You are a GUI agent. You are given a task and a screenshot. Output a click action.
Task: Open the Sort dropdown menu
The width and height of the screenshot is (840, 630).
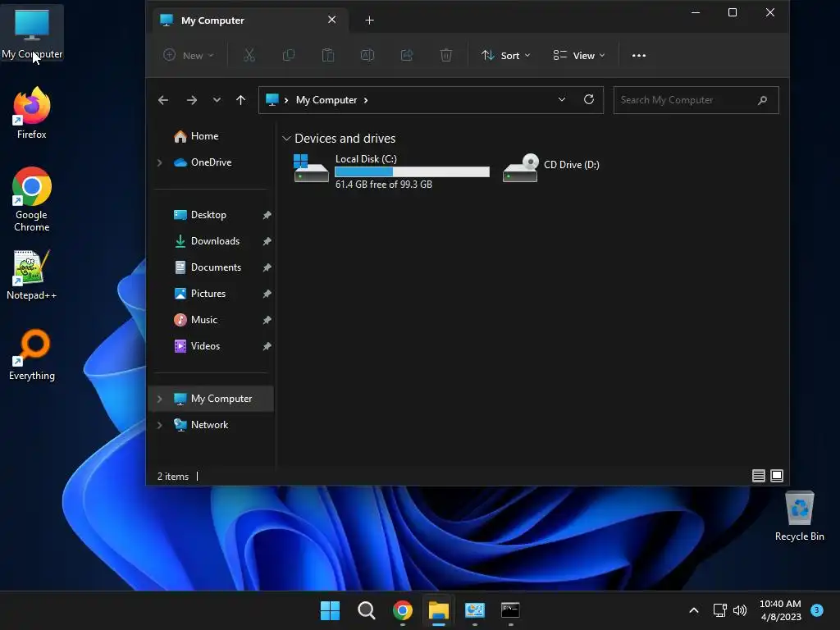(x=505, y=55)
